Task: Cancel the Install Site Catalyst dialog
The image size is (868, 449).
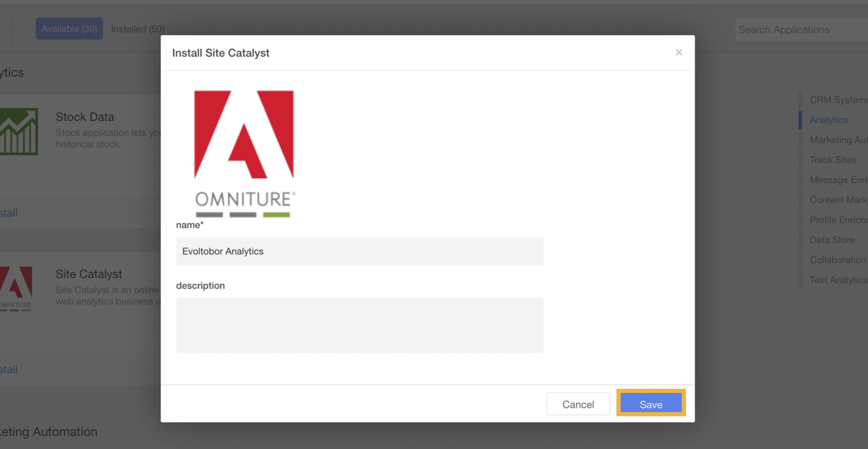Action: click(x=578, y=404)
